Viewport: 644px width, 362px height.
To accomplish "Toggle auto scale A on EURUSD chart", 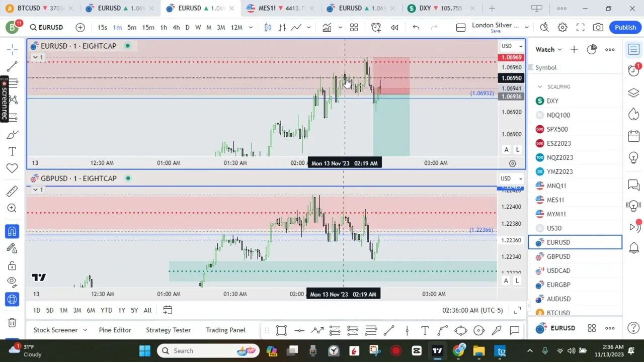I will pyautogui.click(x=507, y=149).
